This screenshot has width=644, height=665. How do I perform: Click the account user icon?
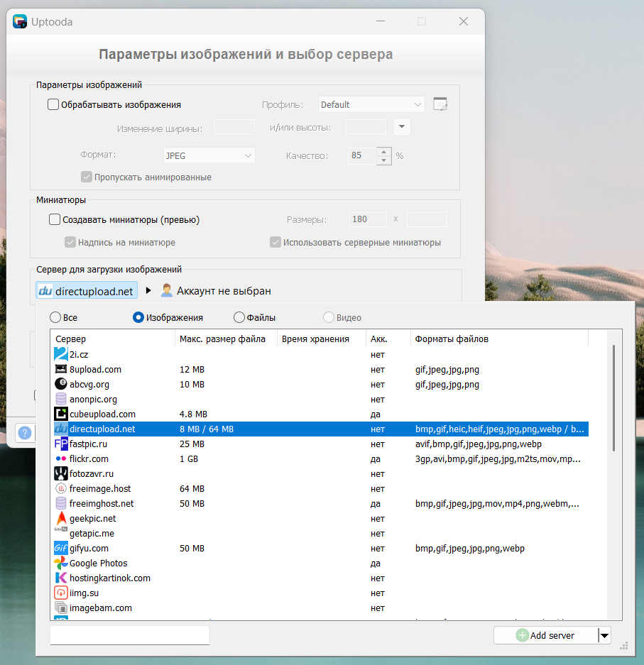click(x=167, y=290)
